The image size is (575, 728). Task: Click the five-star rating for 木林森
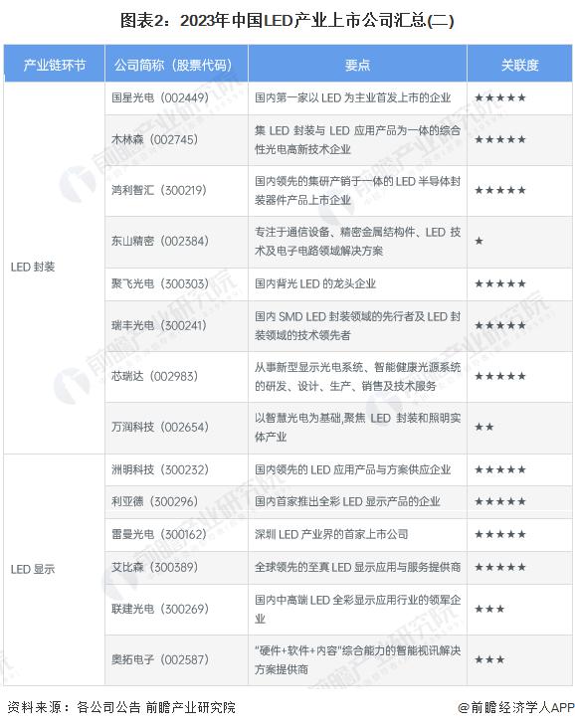click(500, 140)
